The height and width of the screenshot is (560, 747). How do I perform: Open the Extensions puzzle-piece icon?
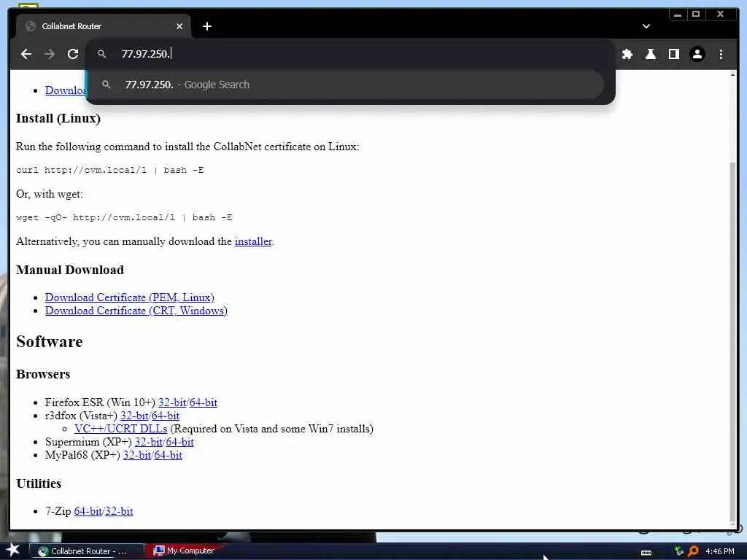pos(627,54)
